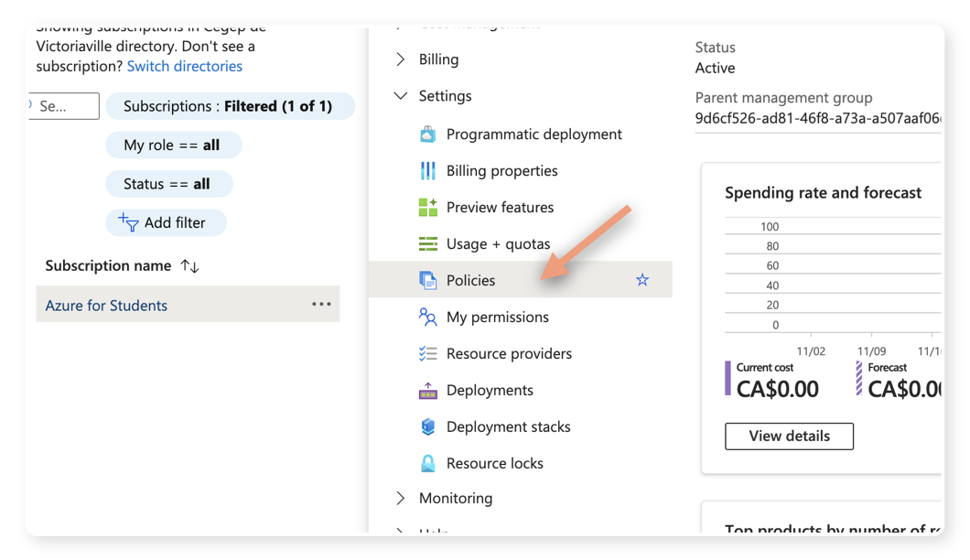Click the Policies document icon

click(x=427, y=281)
